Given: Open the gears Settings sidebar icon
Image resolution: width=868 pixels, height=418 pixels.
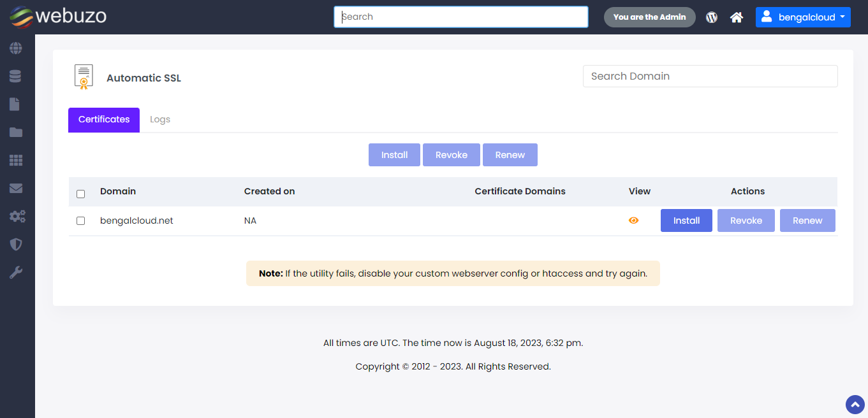Looking at the screenshot, I should (16, 216).
